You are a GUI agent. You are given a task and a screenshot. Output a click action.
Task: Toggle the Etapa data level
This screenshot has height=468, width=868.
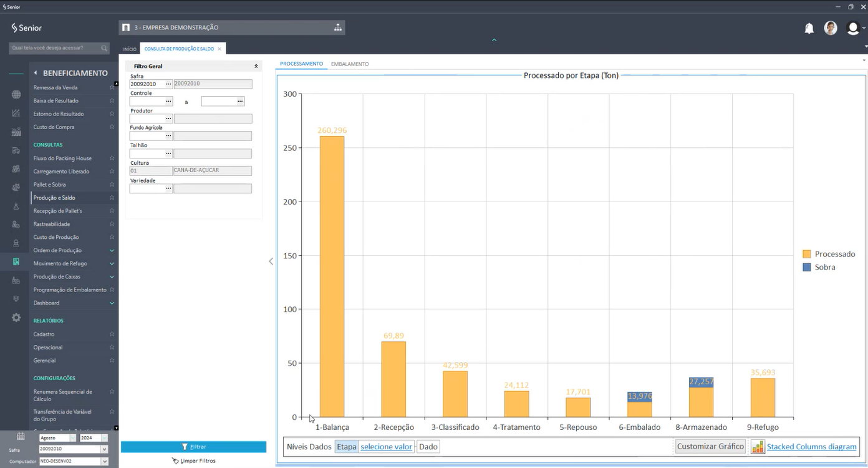[347, 447]
